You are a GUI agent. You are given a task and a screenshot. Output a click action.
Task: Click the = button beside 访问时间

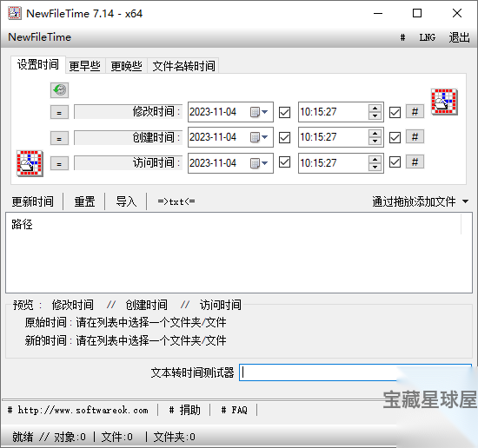(59, 164)
